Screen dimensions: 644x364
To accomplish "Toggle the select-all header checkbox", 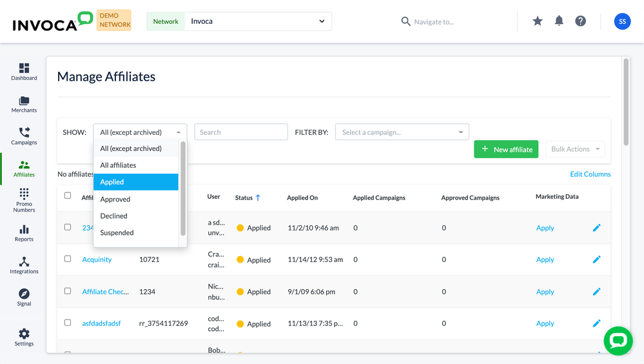I will pos(68,196).
